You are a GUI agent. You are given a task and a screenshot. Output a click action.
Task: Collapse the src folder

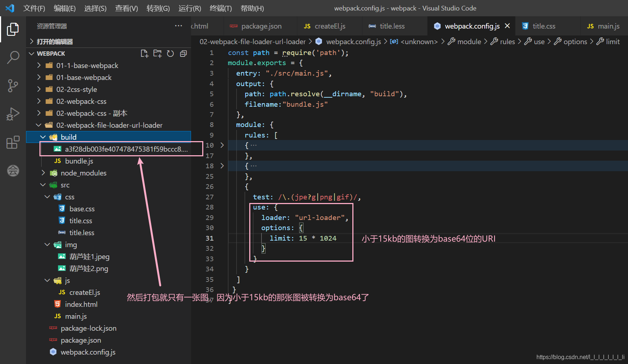43,185
